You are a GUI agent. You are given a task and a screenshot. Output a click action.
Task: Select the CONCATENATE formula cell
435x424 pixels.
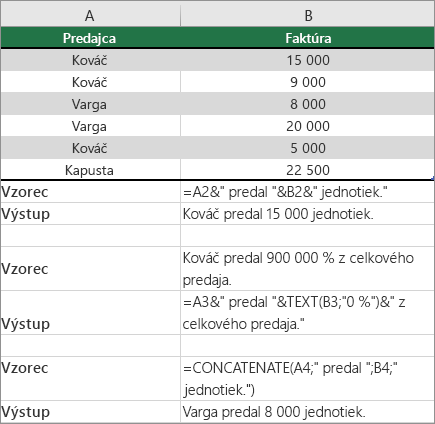(307, 379)
